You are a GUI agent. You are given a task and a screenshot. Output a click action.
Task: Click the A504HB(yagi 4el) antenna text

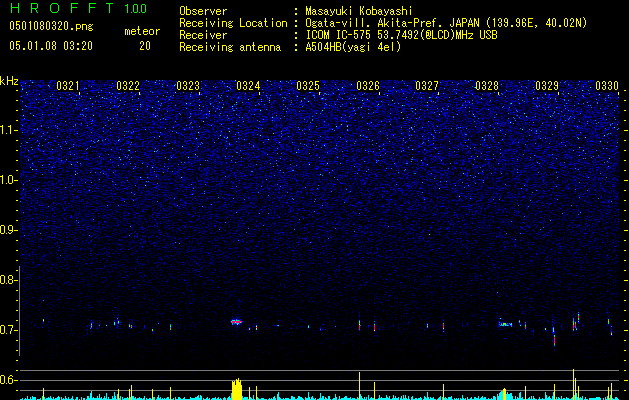353,47
